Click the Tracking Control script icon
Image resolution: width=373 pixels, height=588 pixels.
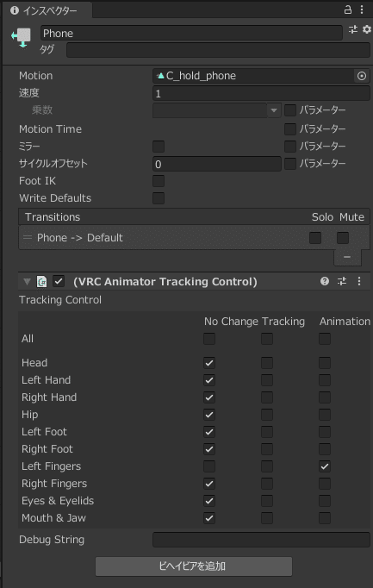coord(41,281)
